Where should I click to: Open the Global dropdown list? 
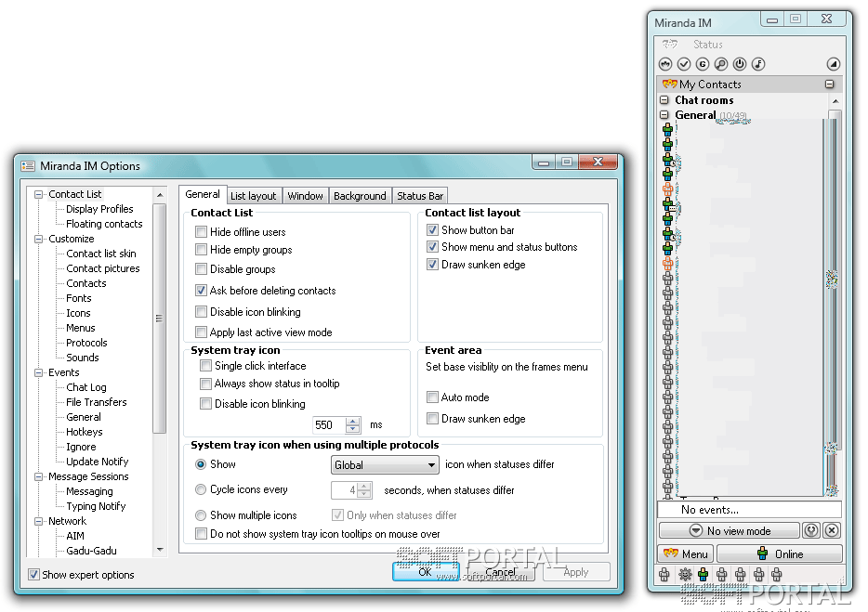[x=385, y=465]
